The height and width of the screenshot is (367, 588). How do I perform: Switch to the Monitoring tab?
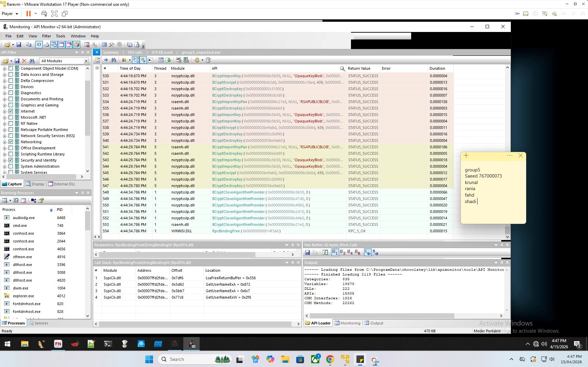(x=348, y=323)
